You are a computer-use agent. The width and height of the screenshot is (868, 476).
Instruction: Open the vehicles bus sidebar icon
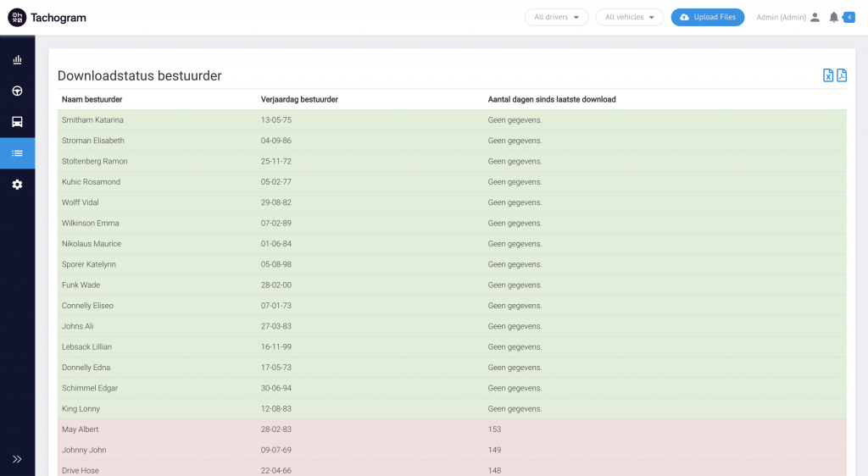pos(17,122)
